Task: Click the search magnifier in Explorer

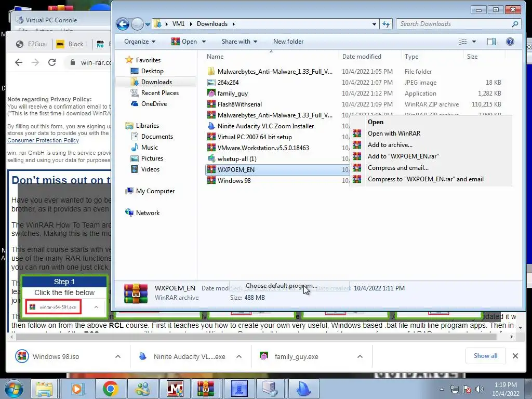Action: click(x=515, y=24)
